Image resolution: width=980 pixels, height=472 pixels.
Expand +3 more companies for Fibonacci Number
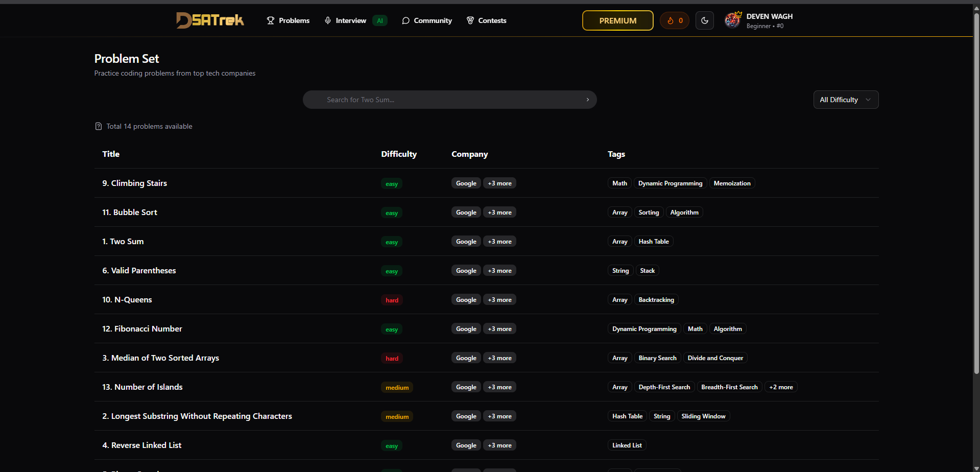499,328
